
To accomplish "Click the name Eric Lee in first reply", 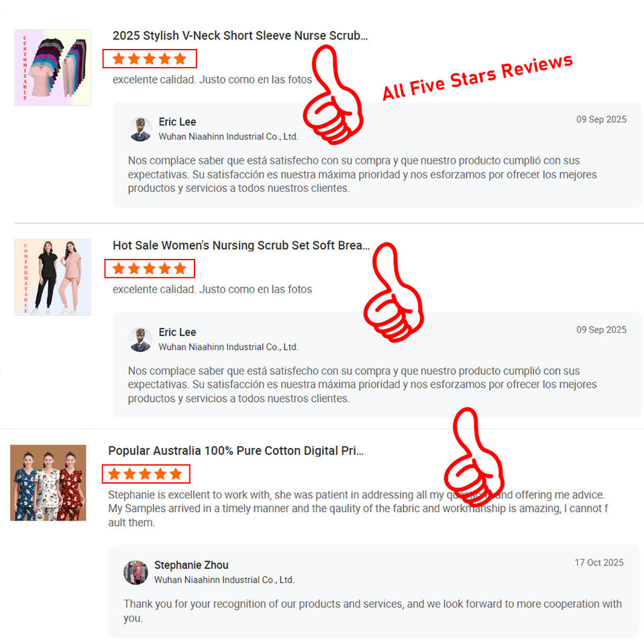I will click(177, 122).
